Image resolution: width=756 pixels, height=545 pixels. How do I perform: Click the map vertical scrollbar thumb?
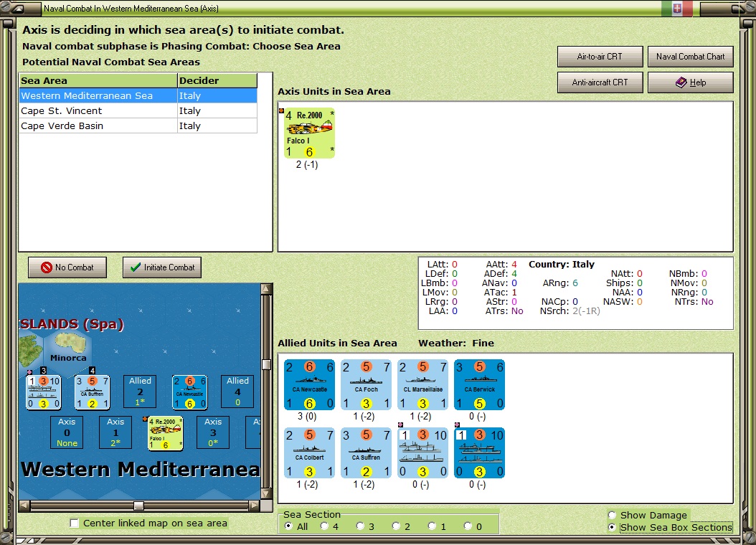[x=266, y=364]
